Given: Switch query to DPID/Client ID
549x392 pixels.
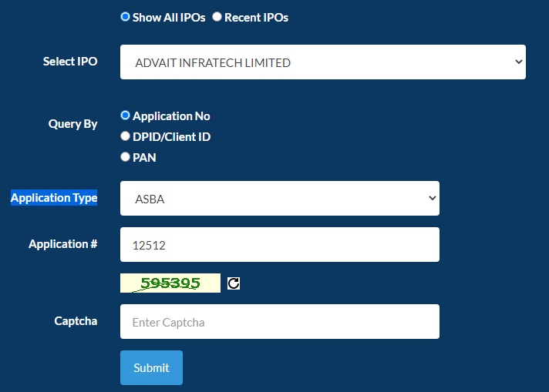Looking at the screenshot, I should click(126, 136).
